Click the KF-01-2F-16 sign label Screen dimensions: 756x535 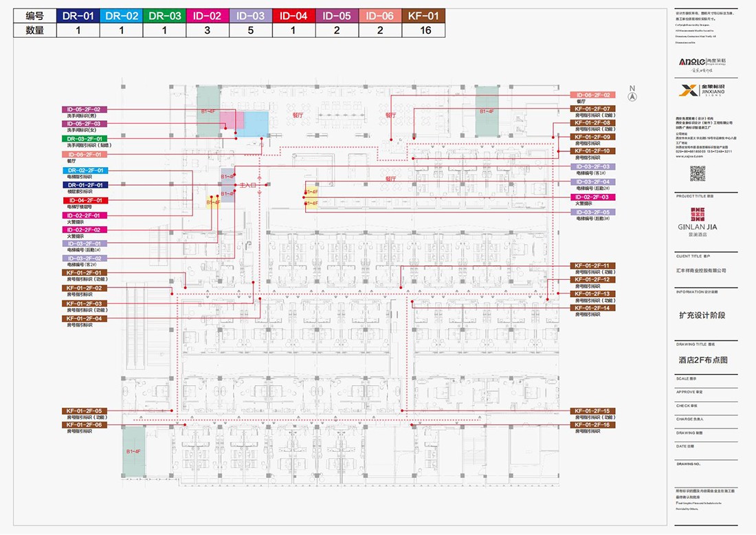pyautogui.click(x=593, y=425)
